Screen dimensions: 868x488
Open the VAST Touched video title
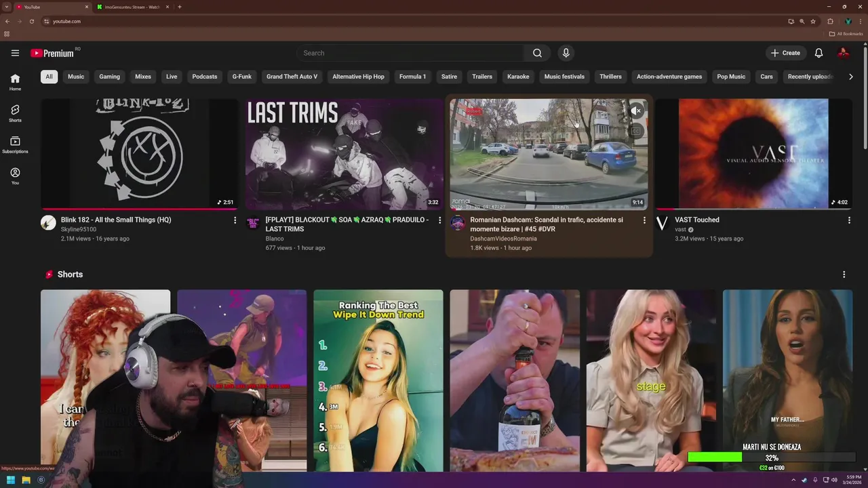tap(697, 220)
